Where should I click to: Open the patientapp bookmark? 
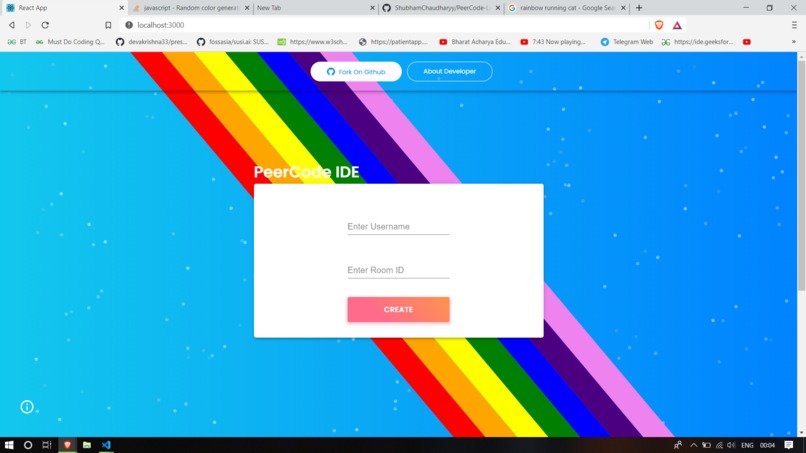pyautogui.click(x=393, y=42)
